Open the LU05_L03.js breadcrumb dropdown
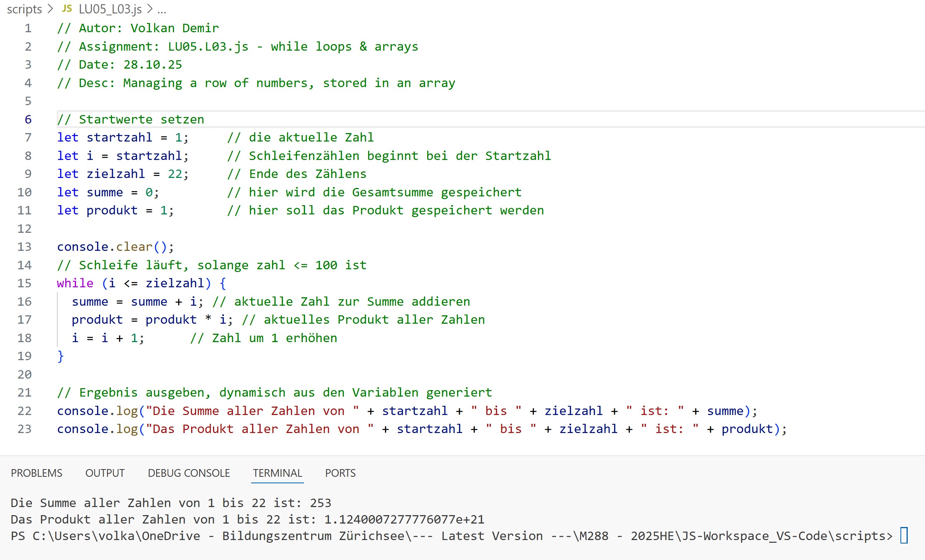This screenshot has height=560, width=925. pos(110,9)
